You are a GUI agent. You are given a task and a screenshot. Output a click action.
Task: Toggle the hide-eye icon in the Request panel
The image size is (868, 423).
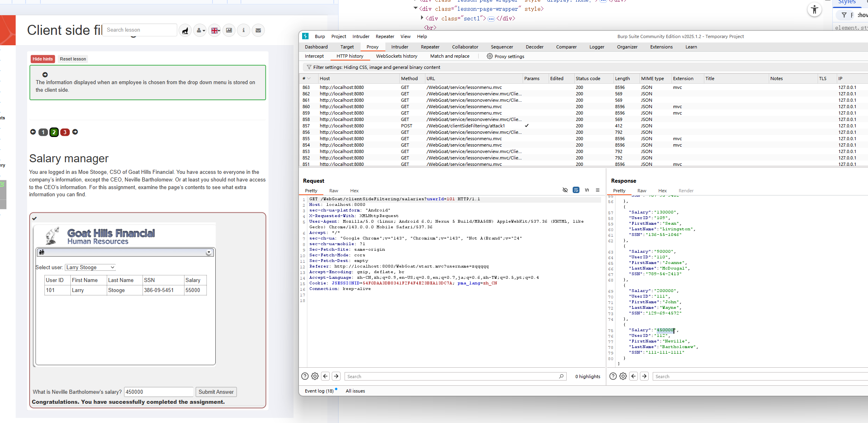click(565, 190)
